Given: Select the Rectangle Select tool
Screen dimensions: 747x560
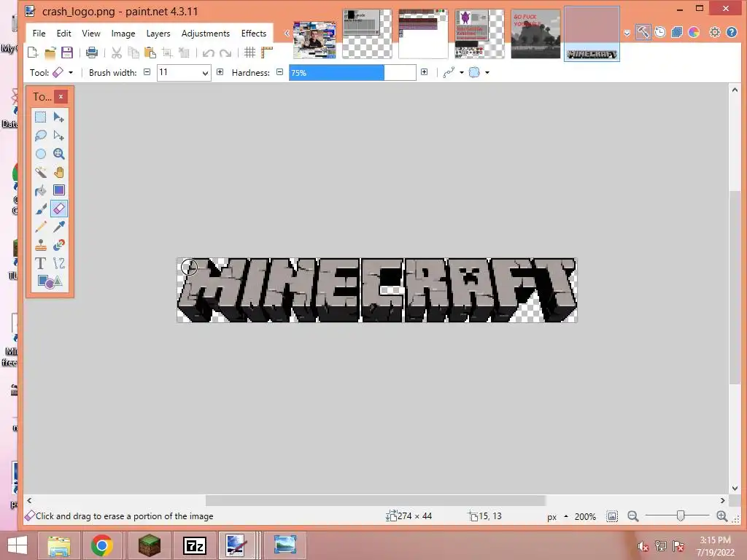Looking at the screenshot, I should coord(41,117).
